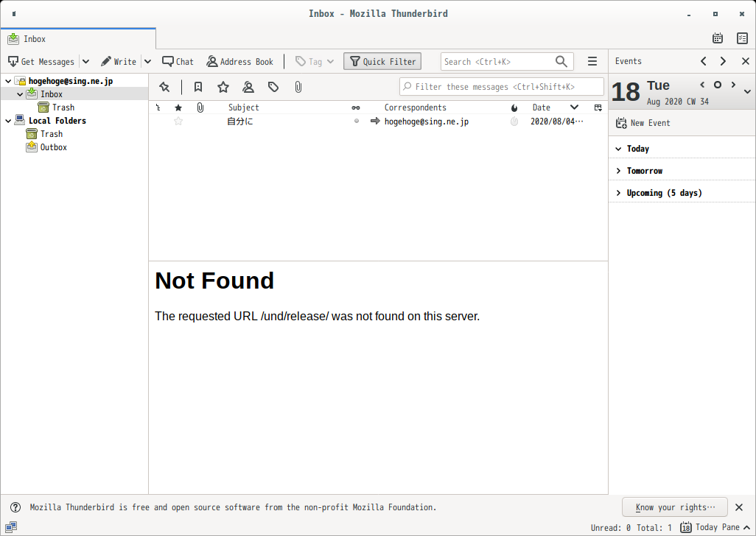The image size is (756, 536).
Task: Filter to show only unread messages
Action: point(198,87)
